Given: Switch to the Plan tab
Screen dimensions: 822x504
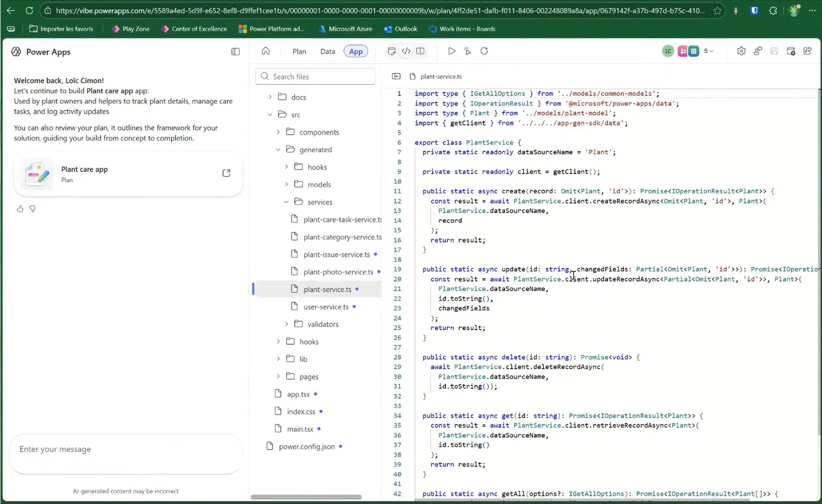Looking at the screenshot, I should click(299, 52).
